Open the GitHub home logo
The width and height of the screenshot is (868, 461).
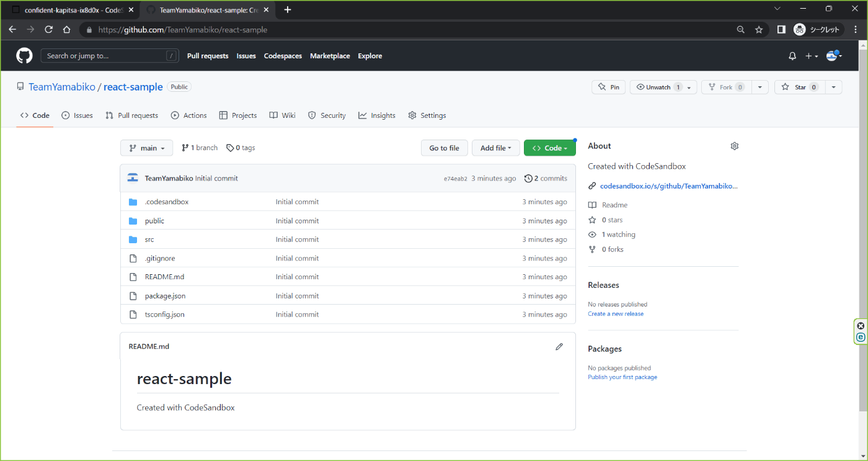pos(24,56)
